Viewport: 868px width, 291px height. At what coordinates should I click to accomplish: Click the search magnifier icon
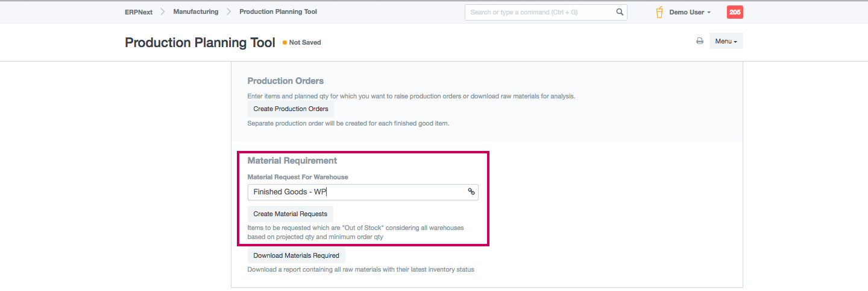(620, 12)
